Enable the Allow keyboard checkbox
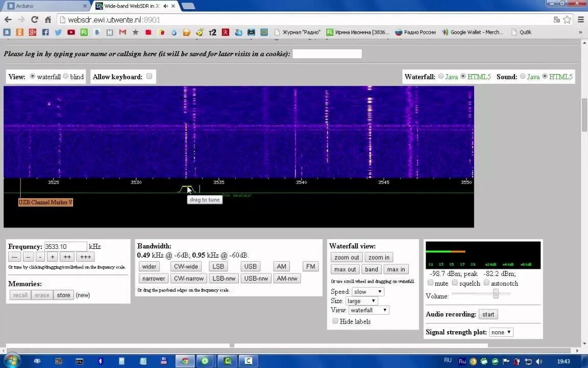Image resolution: width=588 pixels, height=368 pixels. [149, 76]
